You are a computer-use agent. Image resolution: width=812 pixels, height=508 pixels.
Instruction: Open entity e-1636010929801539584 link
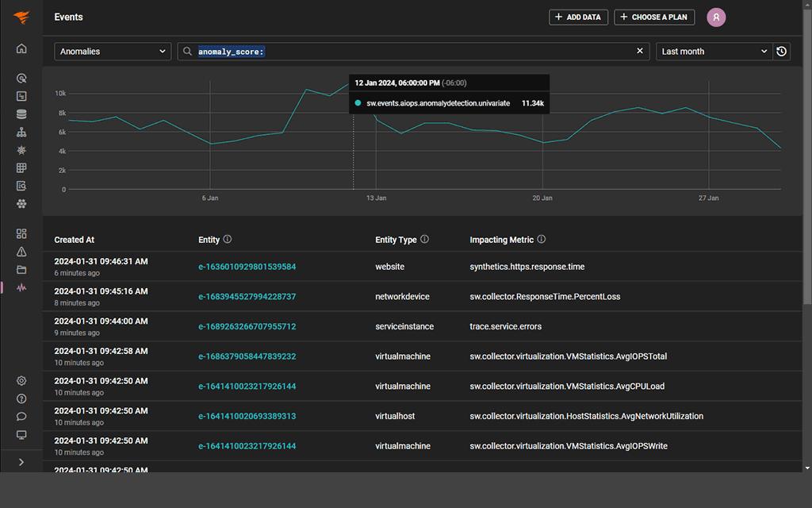pos(247,266)
